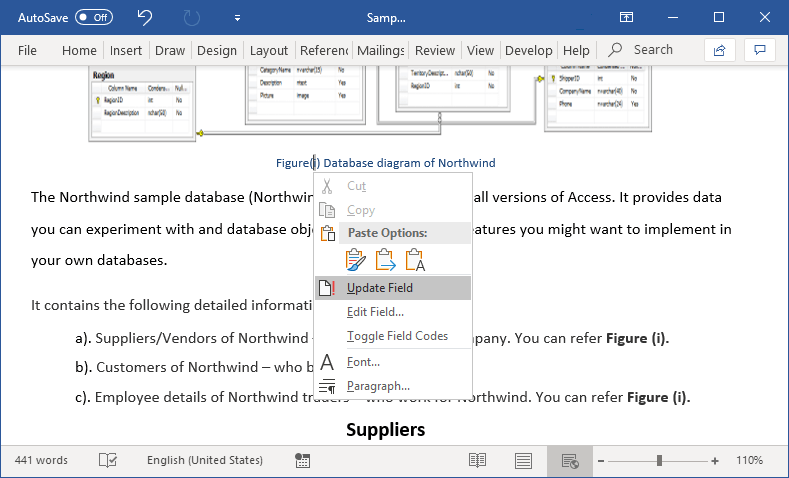The image size is (789, 478).
Task: Open Ribbon Display Options dropdown
Action: point(626,18)
